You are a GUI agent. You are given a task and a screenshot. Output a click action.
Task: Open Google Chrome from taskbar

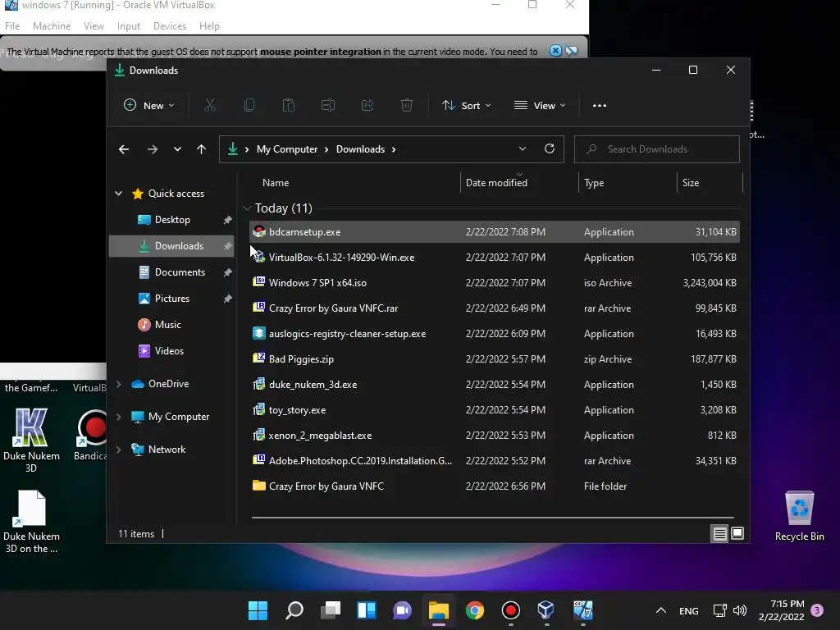(475, 610)
